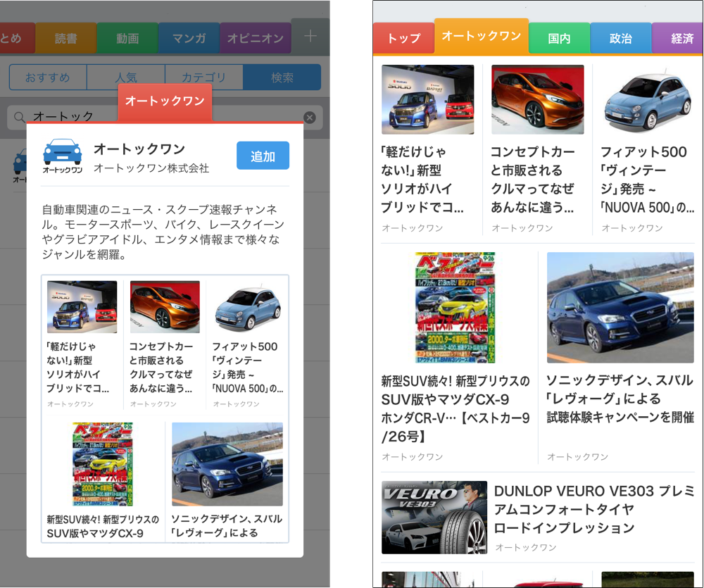Select フィアット500 headline in popup preview
The height and width of the screenshot is (588, 704).
247,368
